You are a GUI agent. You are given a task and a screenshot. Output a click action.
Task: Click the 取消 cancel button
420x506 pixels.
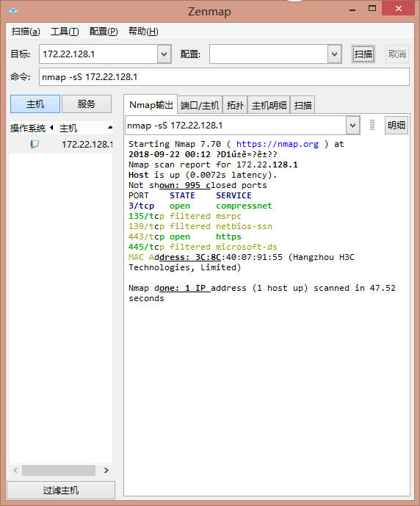pos(397,54)
